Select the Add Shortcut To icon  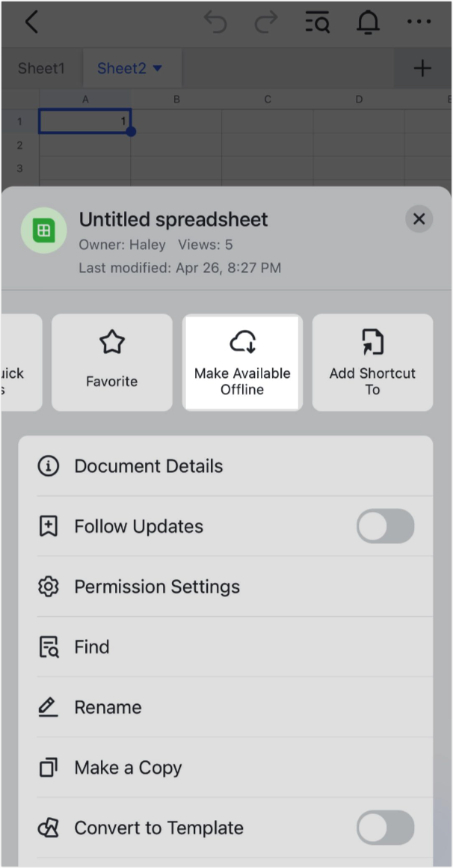[372, 342]
